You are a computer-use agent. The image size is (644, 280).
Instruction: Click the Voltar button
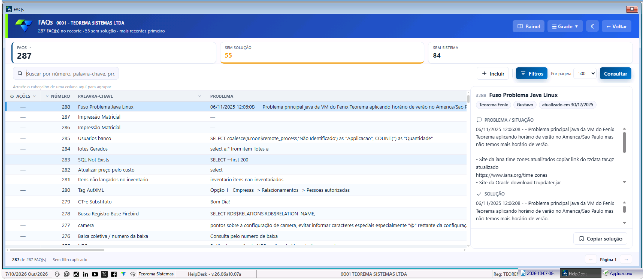(x=616, y=26)
